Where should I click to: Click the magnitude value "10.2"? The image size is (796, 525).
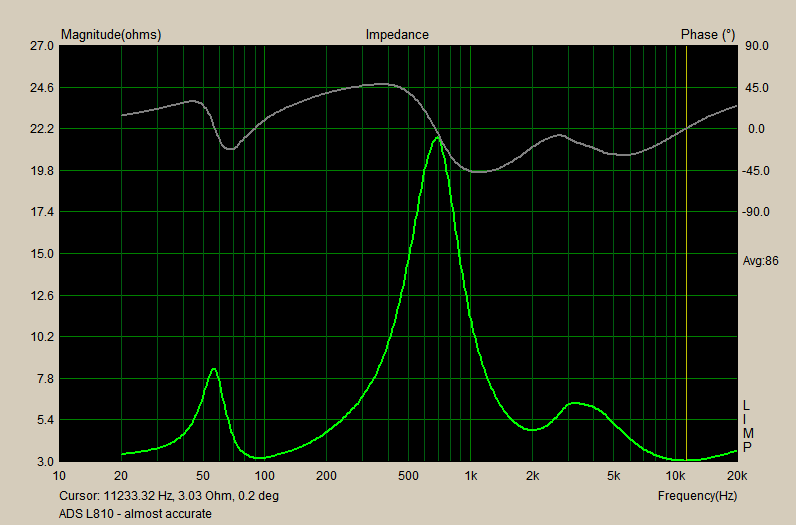(x=42, y=337)
